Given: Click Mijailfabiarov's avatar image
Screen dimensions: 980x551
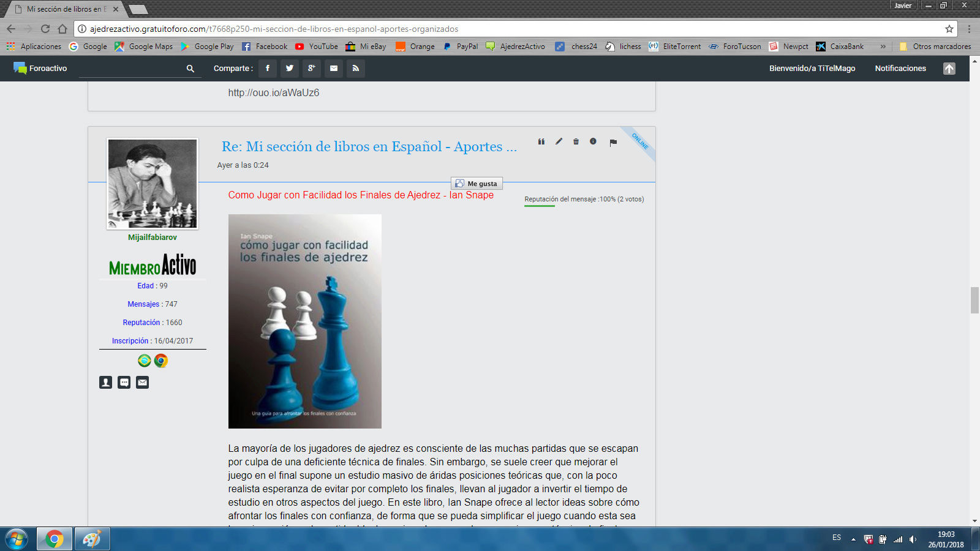Looking at the screenshot, I should tap(153, 184).
